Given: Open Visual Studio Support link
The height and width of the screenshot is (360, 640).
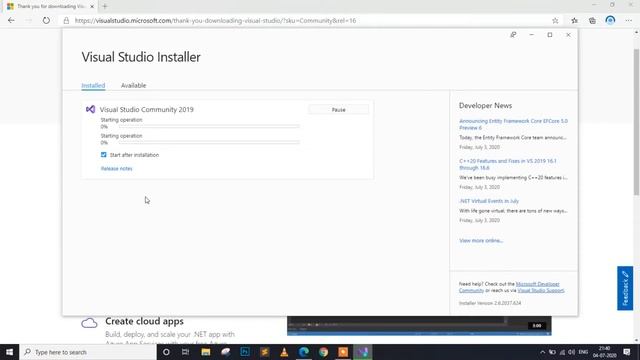Looking at the screenshot, I should [x=541, y=290].
